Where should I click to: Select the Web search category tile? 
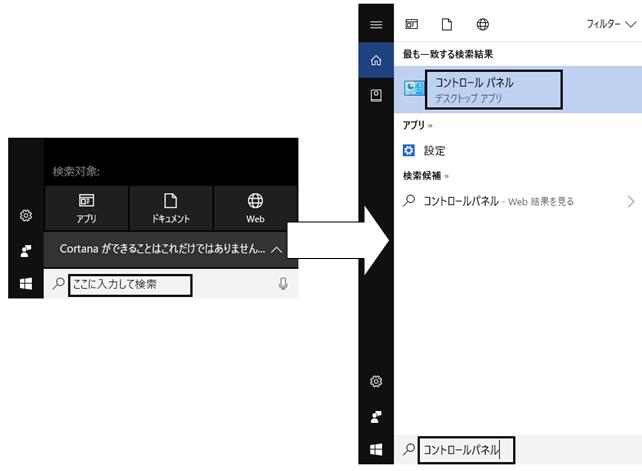[x=255, y=208]
